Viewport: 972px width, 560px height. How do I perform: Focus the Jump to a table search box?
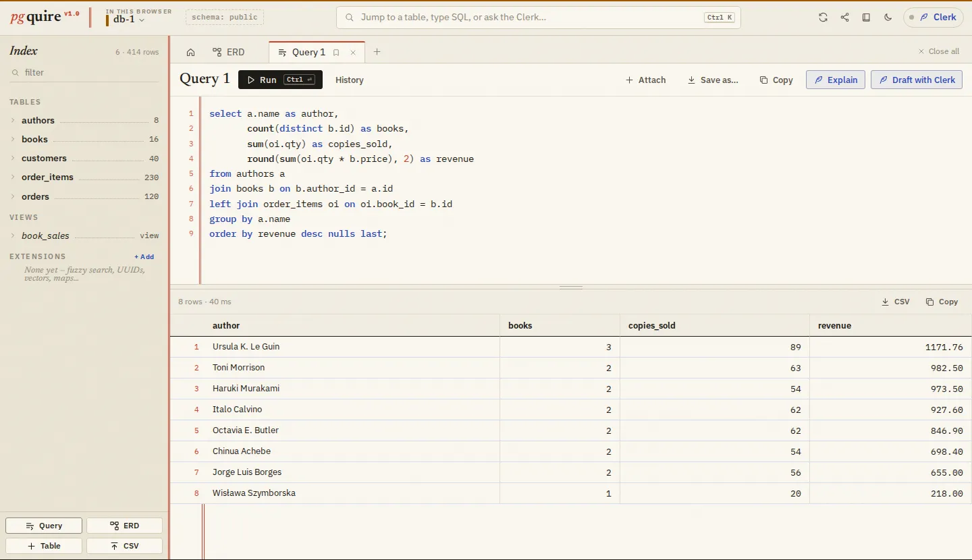(x=539, y=18)
